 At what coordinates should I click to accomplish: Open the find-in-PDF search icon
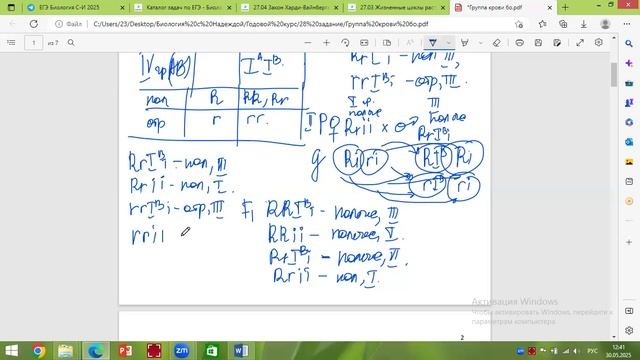tap(71, 42)
